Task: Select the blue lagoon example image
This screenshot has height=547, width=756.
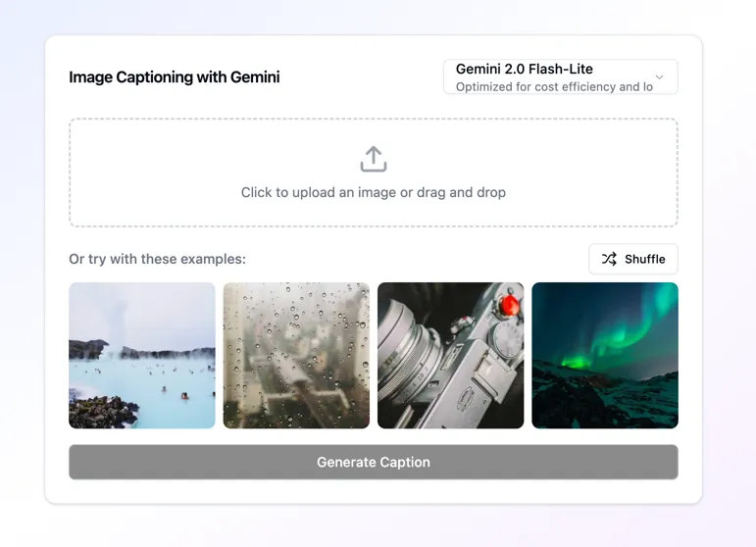Action: [141, 355]
